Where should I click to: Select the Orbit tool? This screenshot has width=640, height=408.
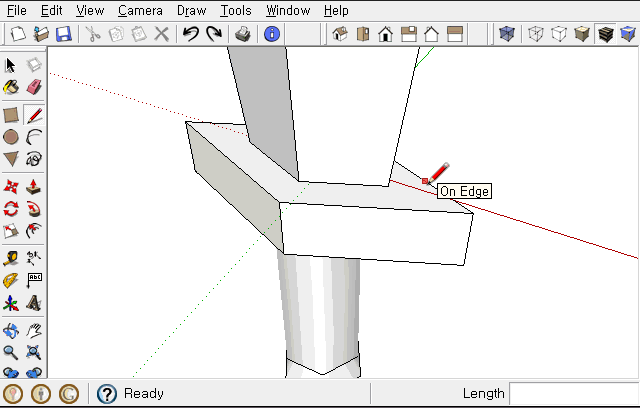point(11,331)
